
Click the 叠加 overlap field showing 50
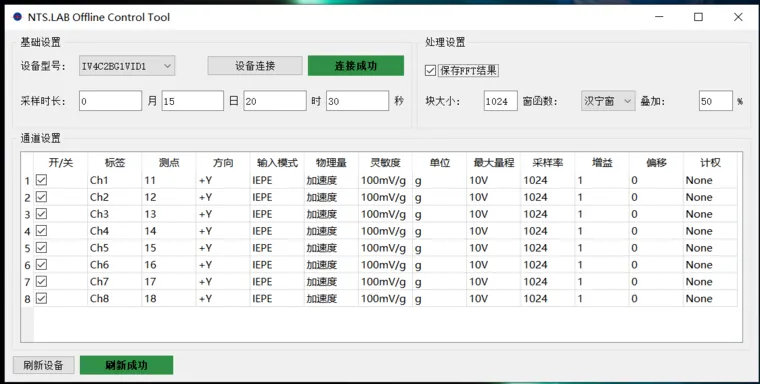715,101
